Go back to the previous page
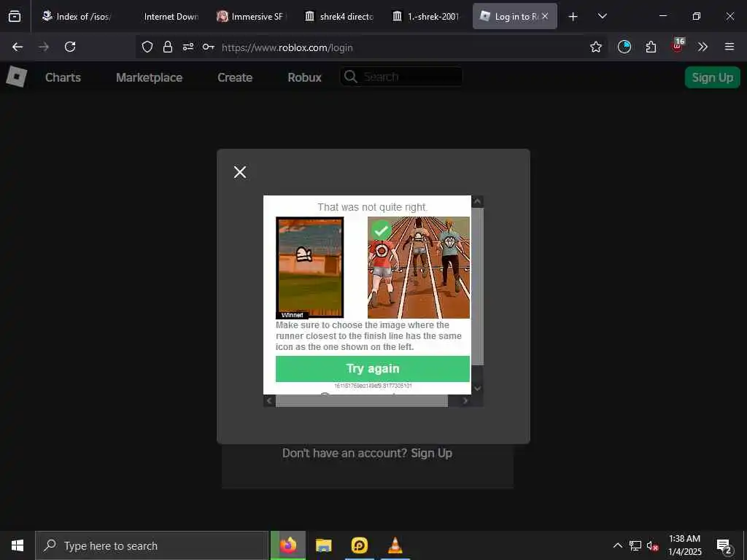Image resolution: width=747 pixels, height=560 pixels. tap(18, 47)
